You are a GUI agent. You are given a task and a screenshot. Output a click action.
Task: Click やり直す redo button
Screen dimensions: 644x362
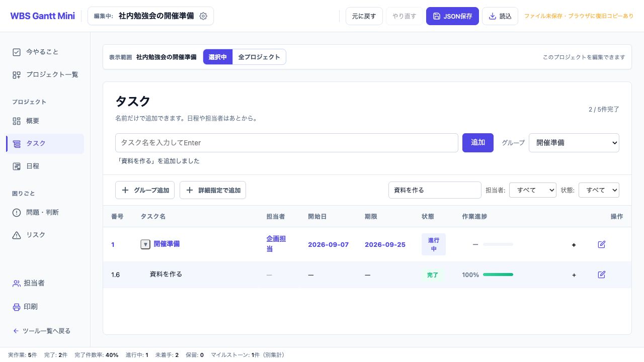(405, 16)
